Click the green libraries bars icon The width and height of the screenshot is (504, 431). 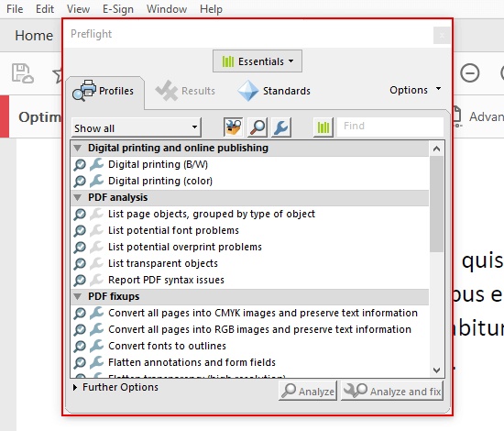323,127
